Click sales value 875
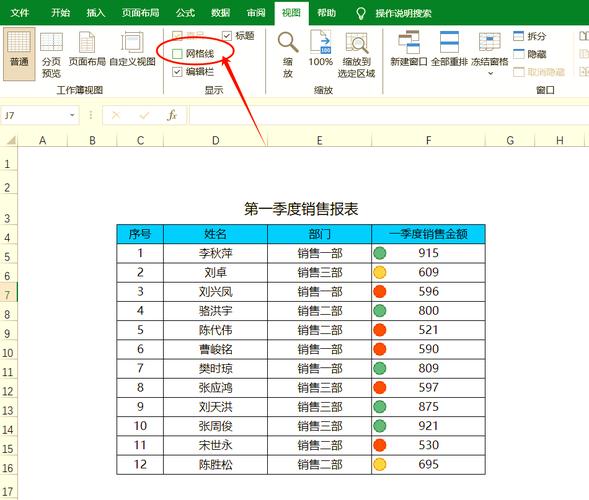 tap(428, 407)
